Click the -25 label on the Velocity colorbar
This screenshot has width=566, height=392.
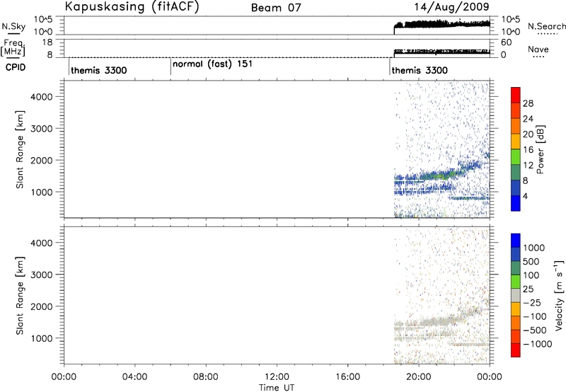point(532,303)
